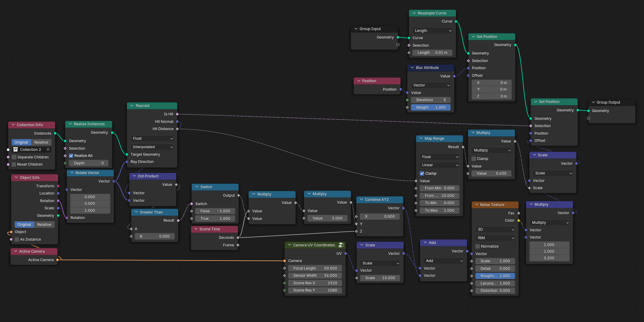Click the Seconds output socket on Scene Time
Viewport: 644px width, 322px height.
click(x=238, y=238)
